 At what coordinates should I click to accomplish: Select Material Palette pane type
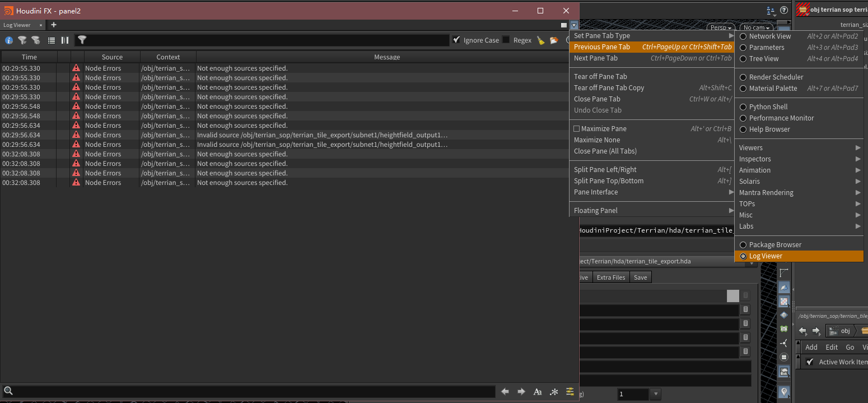click(799, 89)
